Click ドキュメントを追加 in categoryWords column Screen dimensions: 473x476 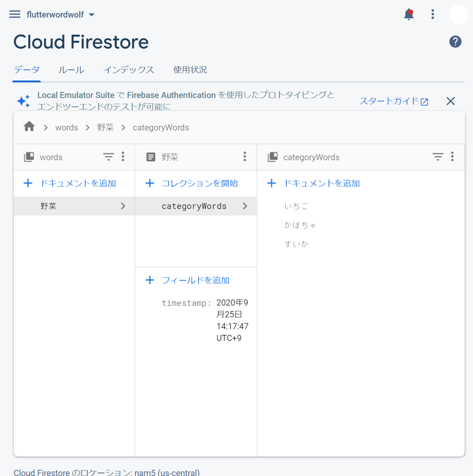[x=313, y=183]
